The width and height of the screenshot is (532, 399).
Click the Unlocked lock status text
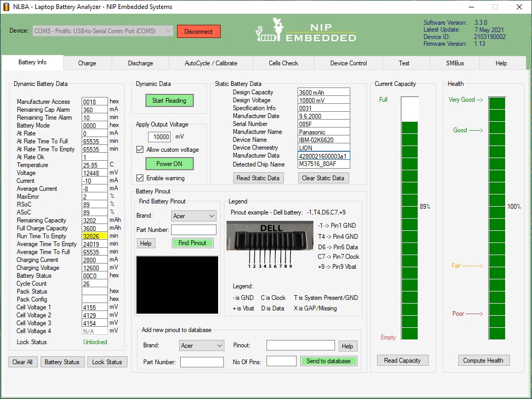tap(95, 342)
